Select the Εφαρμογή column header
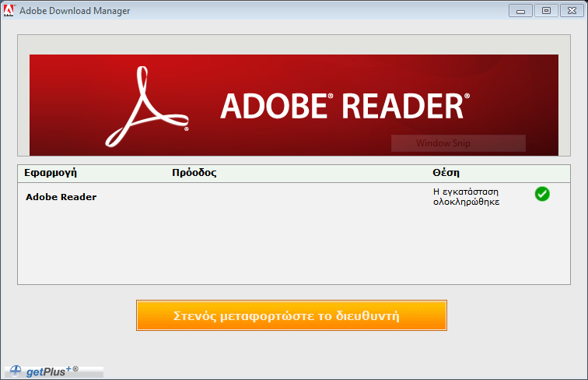Image resolution: width=588 pixels, height=380 pixels. 51,173
